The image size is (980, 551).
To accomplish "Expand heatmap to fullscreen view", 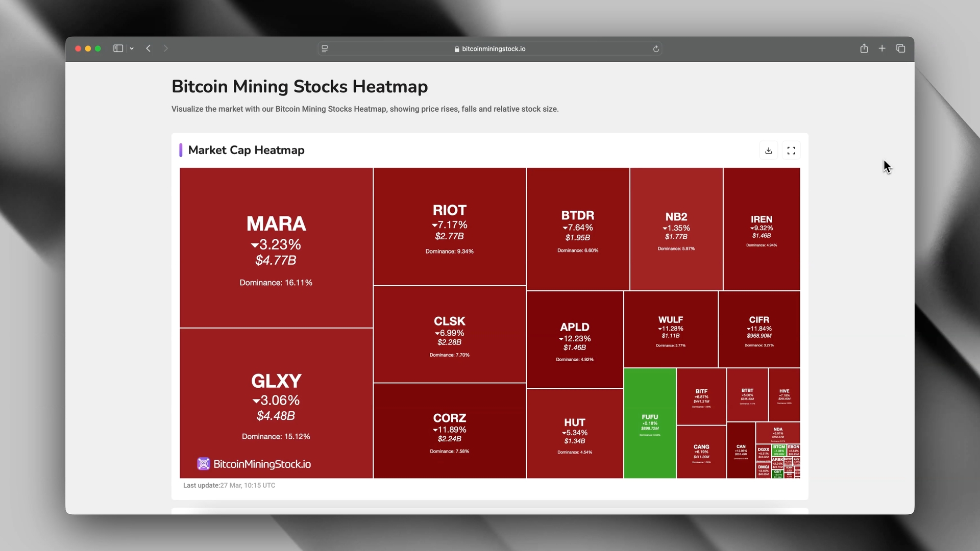I will [791, 151].
